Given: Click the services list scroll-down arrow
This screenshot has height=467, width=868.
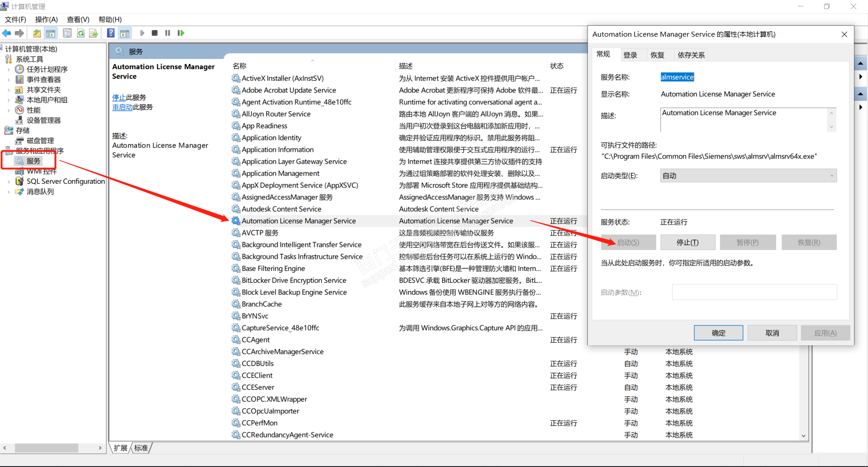Looking at the screenshot, I should point(804,436).
